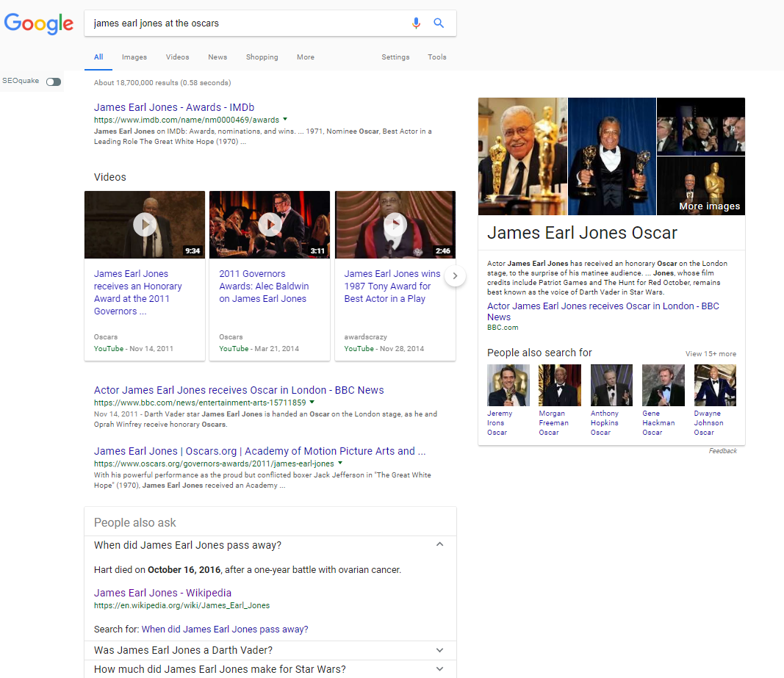Open 'James Earl Jones wins 1987 Tony Award' title
The width and height of the screenshot is (784, 678).
(392, 286)
